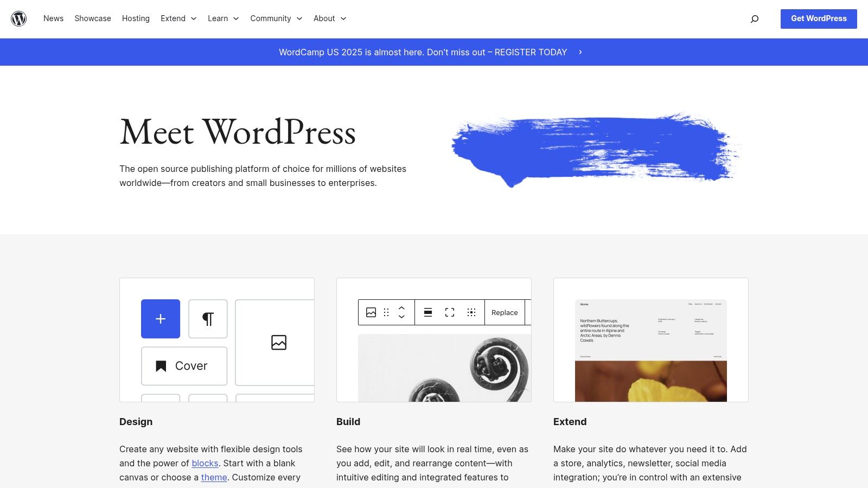Click the image icon in Build toolbar
This screenshot has height=488, width=868.
coord(371,312)
